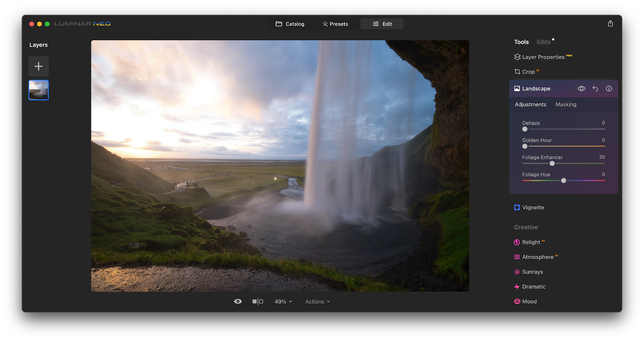Open Landscape tool info icon
644x341 pixels.
(x=609, y=88)
